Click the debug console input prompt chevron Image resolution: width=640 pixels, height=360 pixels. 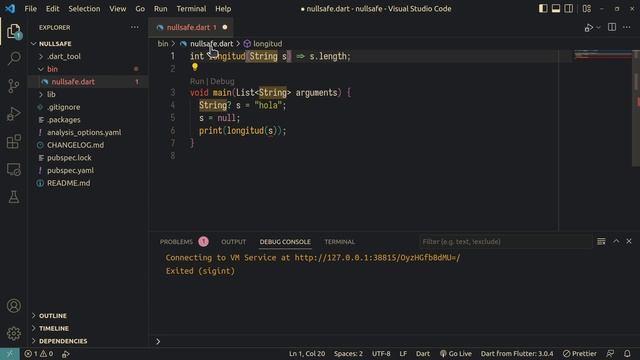(x=158, y=341)
